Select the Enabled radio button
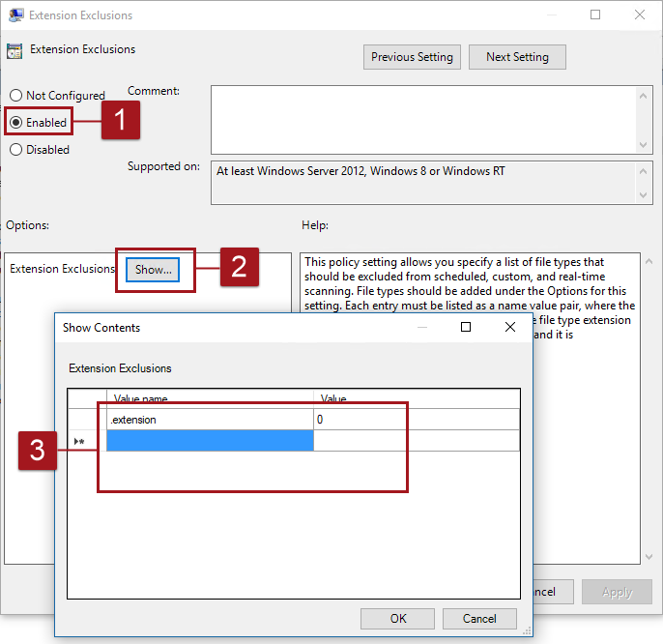The image size is (663, 644). [15, 123]
